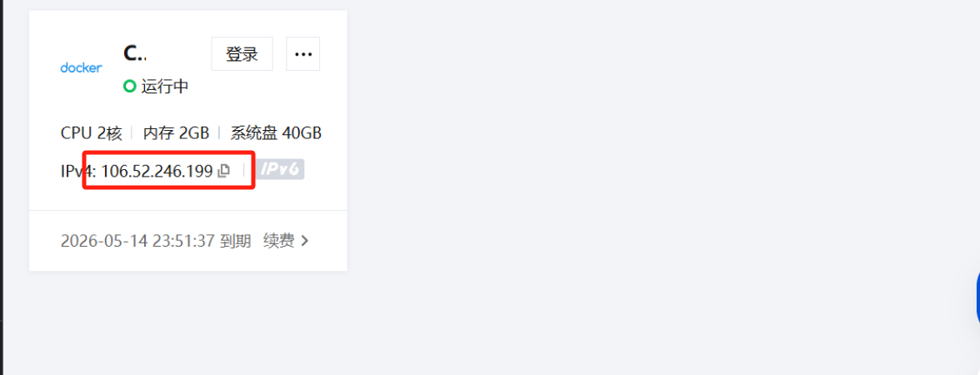Click the 到期 expiry text

click(236, 241)
